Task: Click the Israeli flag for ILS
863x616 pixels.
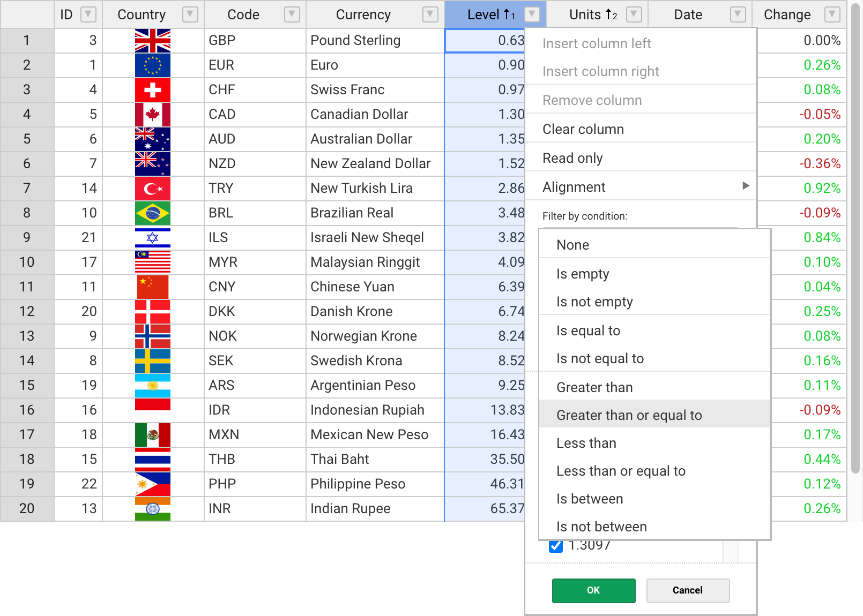Action: [153, 238]
